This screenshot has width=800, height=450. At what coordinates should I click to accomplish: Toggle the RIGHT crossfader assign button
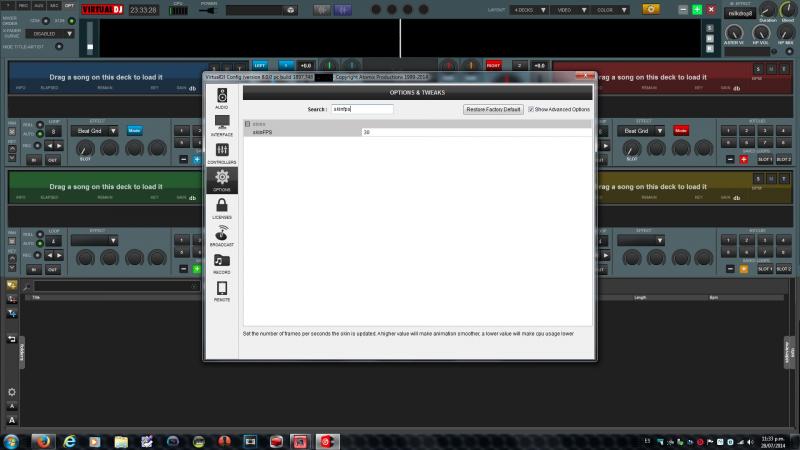[x=493, y=65]
